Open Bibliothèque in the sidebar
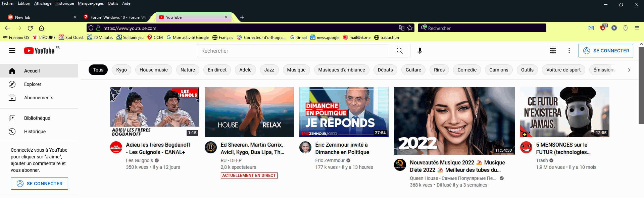 [x=39, y=118]
